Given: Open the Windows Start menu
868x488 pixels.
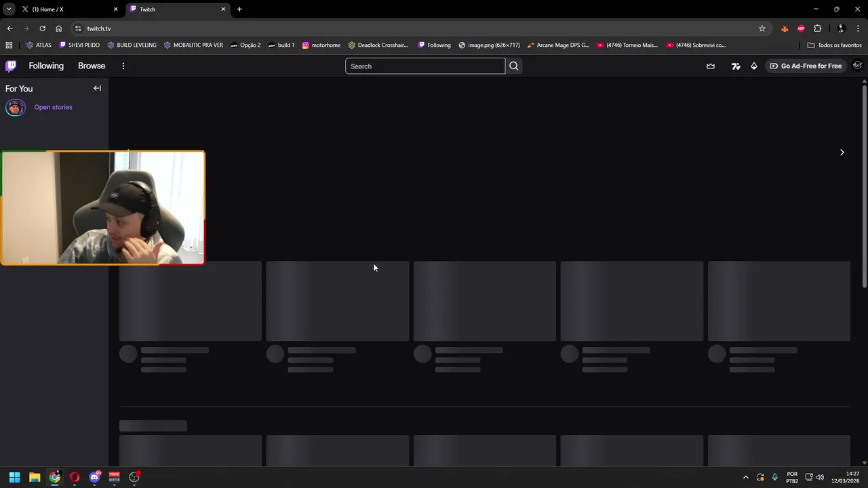Looking at the screenshot, I should pos(15,477).
